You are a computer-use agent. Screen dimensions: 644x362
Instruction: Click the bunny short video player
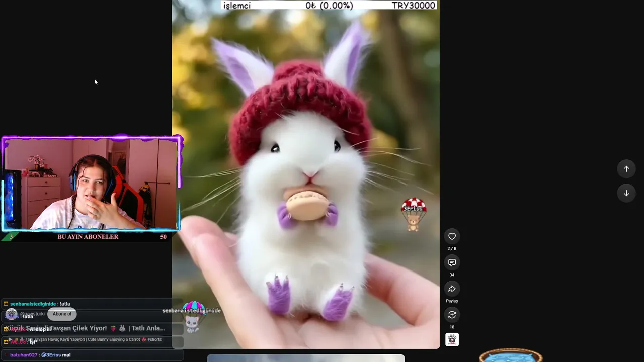coord(305,174)
